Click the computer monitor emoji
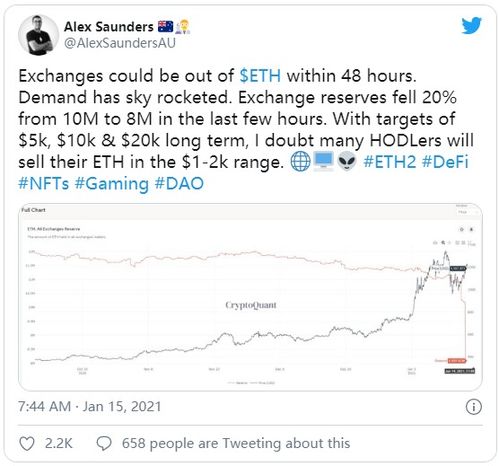Viewport: 499px width, 466px height. click(324, 162)
